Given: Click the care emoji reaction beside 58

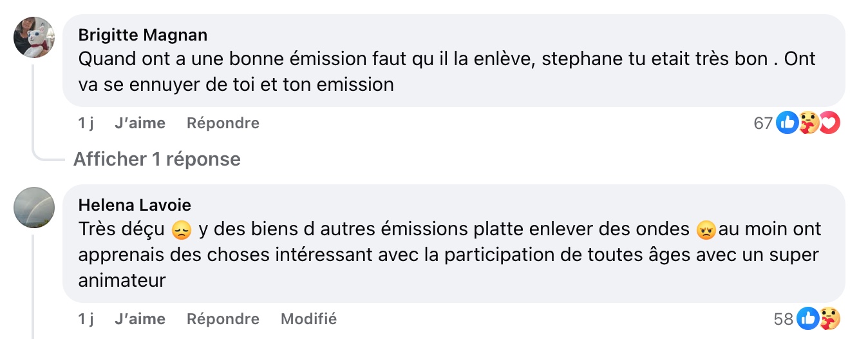Looking at the screenshot, I should tap(830, 318).
